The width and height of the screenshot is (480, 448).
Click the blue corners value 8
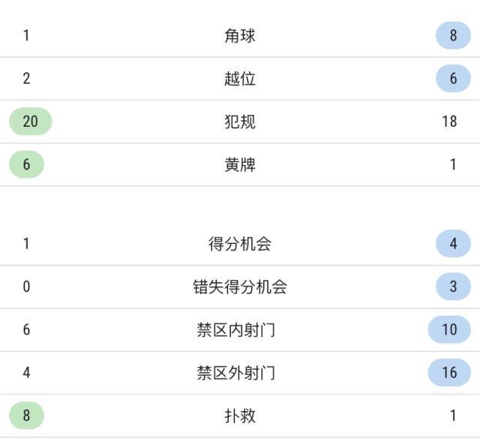[453, 35]
